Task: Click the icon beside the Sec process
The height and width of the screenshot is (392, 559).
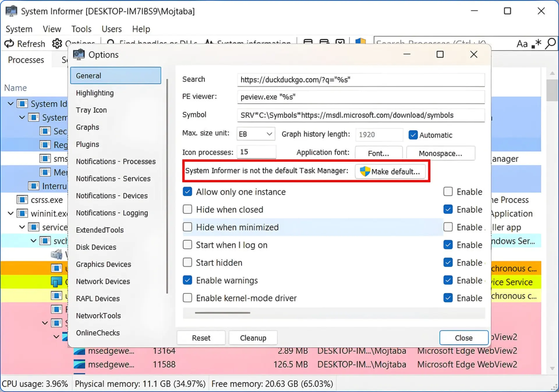Action: coord(45,131)
